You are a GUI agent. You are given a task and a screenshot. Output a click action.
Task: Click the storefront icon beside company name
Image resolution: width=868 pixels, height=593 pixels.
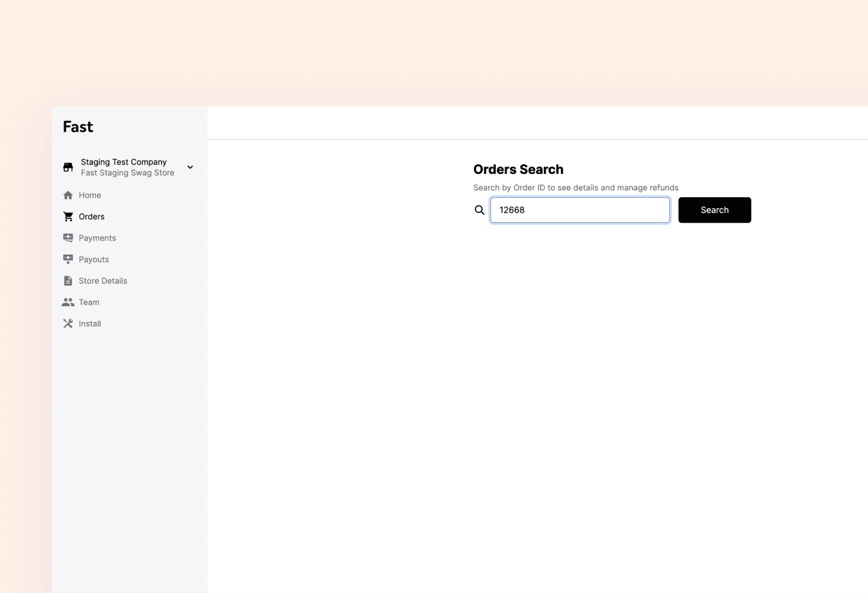click(x=68, y=167)
